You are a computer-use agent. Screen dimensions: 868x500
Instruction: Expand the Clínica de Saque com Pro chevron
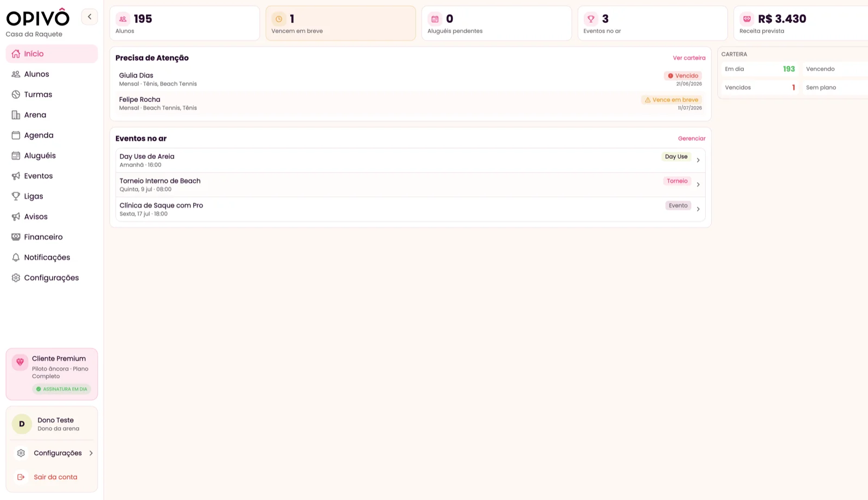pos(698,209)
